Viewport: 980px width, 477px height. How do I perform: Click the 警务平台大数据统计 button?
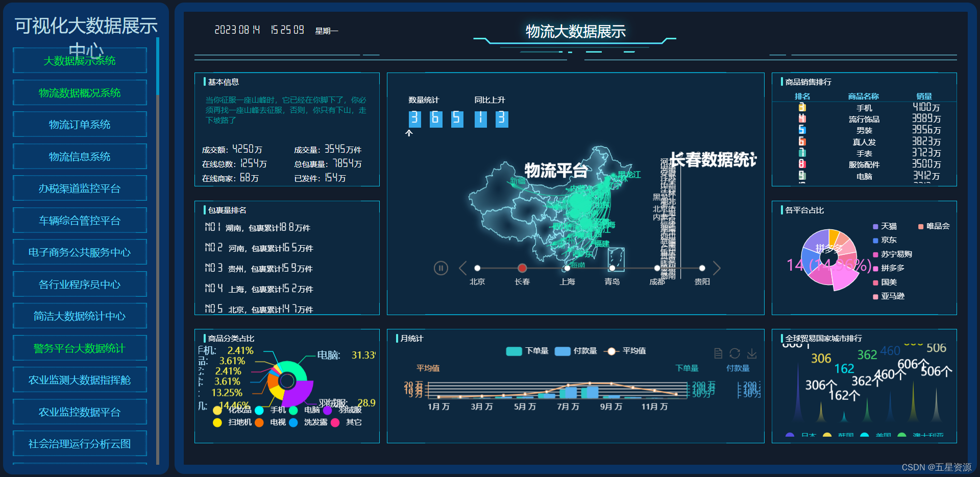point(80,348)
